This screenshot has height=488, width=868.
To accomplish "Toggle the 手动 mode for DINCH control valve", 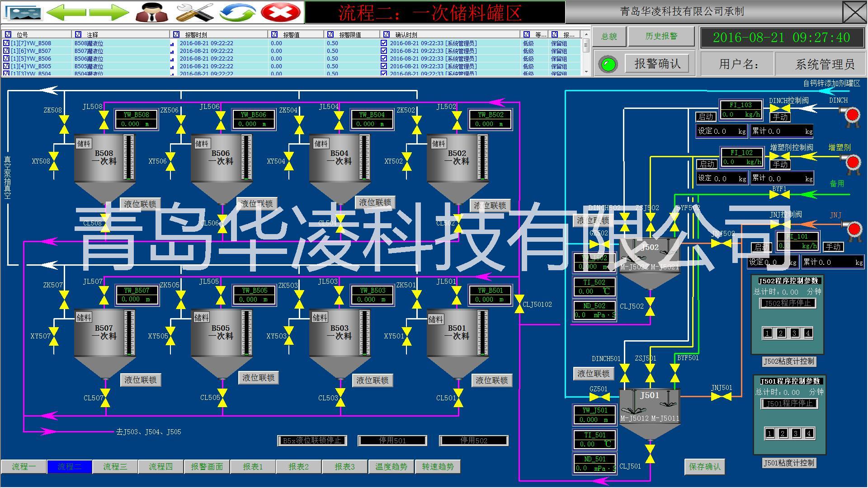I will pyautogui.click(x=780, y=117).
